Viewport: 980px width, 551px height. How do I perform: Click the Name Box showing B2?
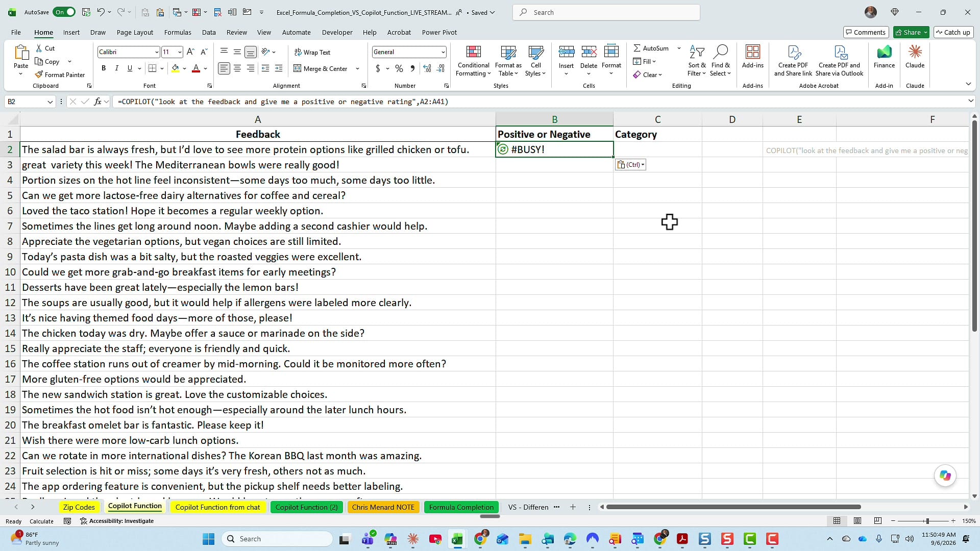(x=30, y=102)
